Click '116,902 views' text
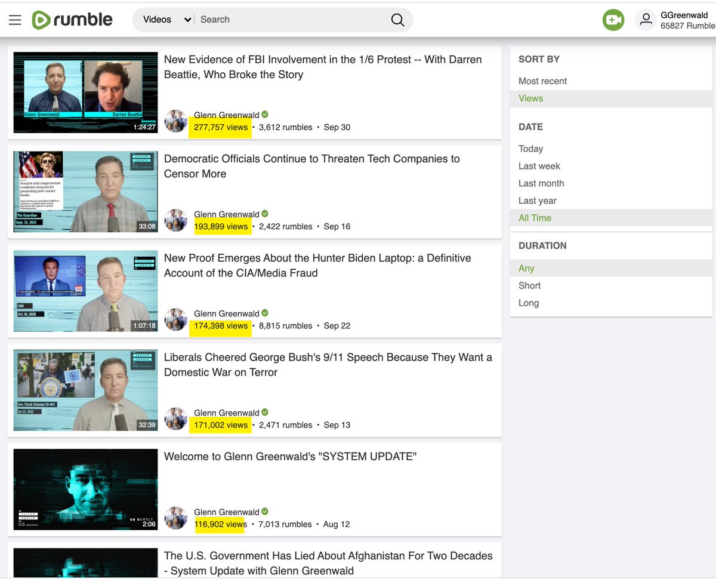 pos(221,524)
